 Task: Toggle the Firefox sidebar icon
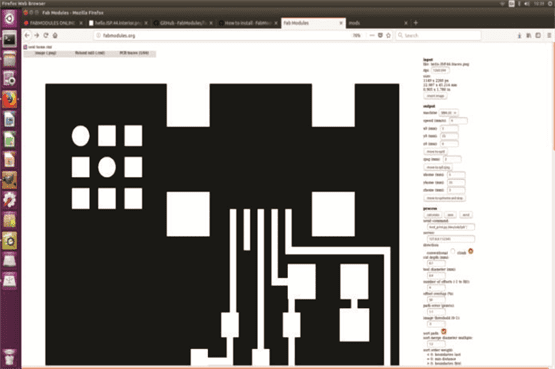click(538, 35)
